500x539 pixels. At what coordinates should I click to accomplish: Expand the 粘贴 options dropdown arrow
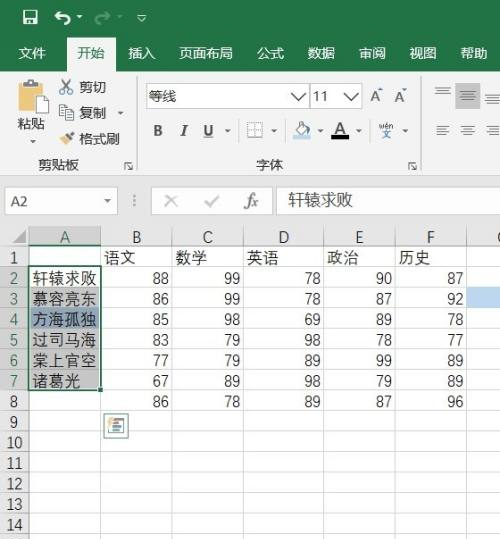[33, 141]
